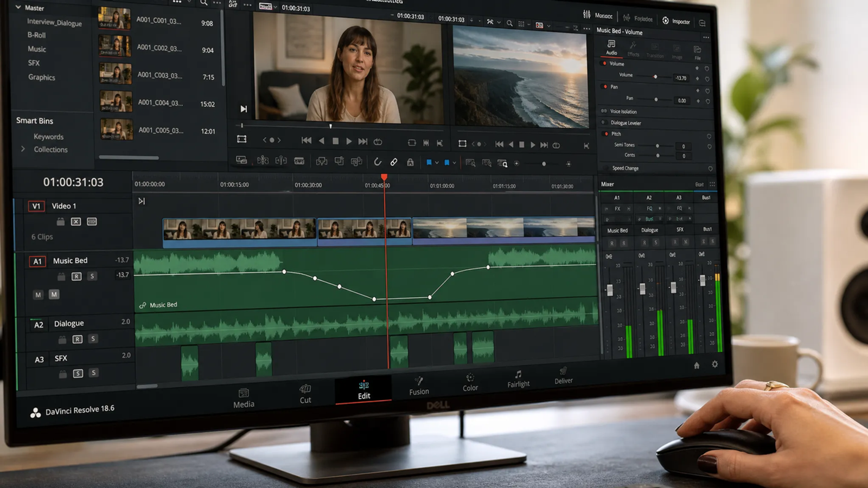Play the source viewer clip forward
The width and height of the screenshot is (868, 488).
coord(349,141)
